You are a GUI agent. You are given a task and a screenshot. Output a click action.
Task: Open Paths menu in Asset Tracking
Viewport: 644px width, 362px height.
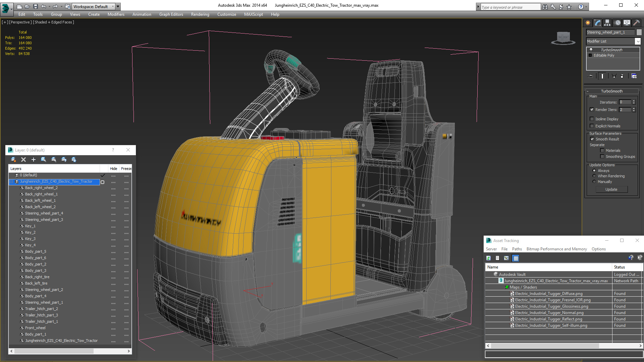[x=517, y=249]
